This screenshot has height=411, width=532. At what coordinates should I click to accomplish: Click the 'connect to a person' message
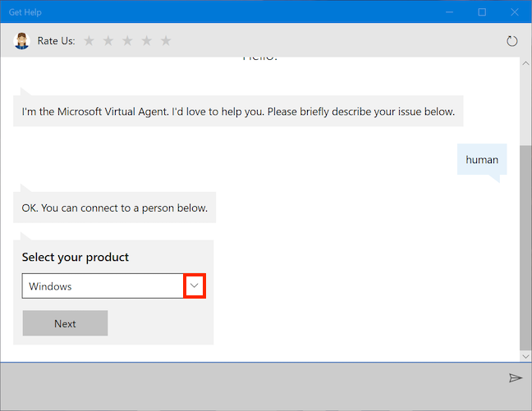(x=114, y=208)
